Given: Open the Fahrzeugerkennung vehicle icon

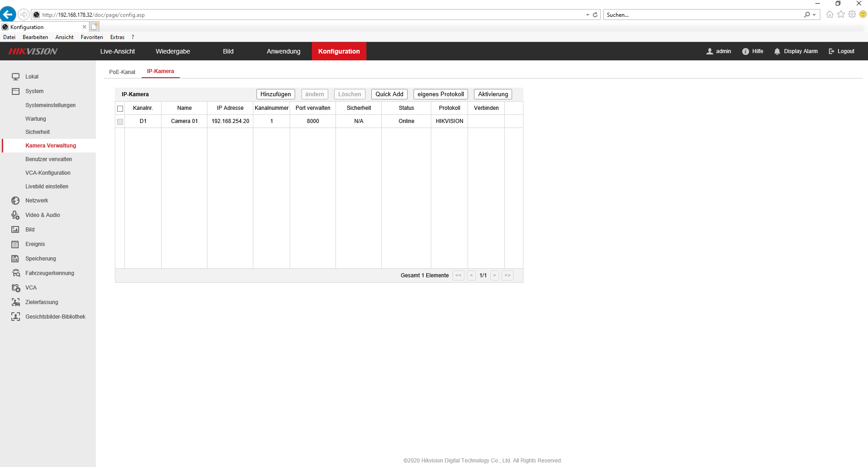Looking at the screenshot, I should coord(16,273).
